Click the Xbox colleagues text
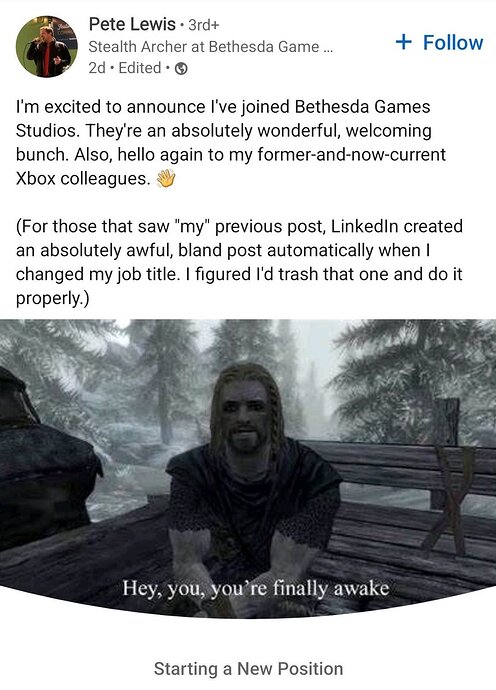 [x=83, y=179]
